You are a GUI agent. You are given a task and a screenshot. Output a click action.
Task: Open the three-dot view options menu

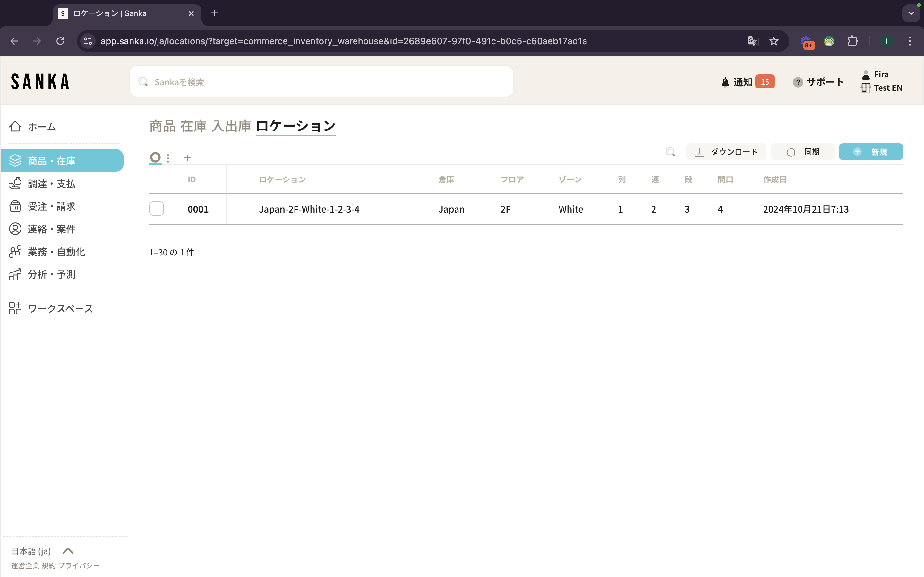pos(168,158)
